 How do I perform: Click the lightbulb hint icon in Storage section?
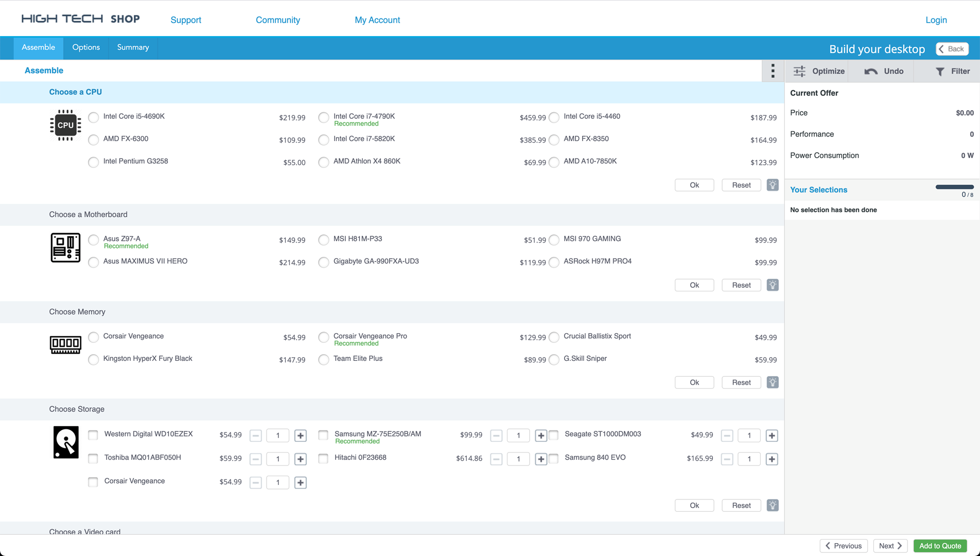coord(773,505)
